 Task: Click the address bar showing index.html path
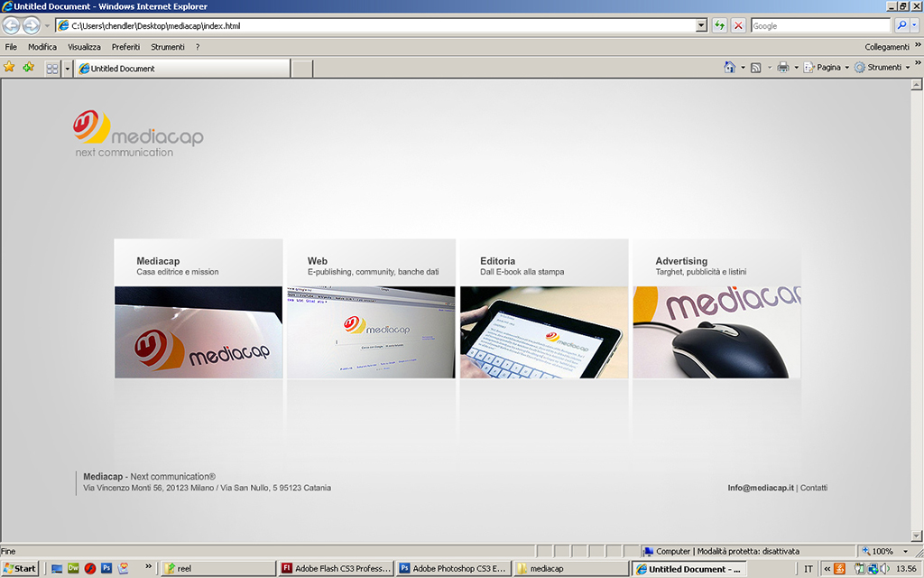click(376, 26)
